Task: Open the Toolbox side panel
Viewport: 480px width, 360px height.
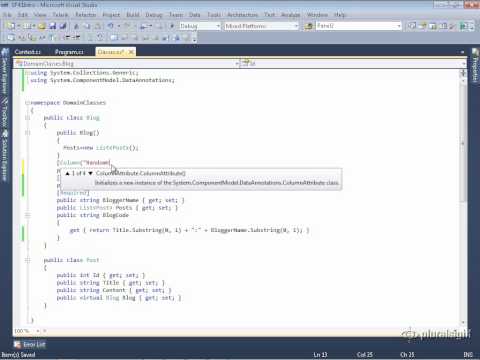Action: pyautogui.click(x=4, y=113)
